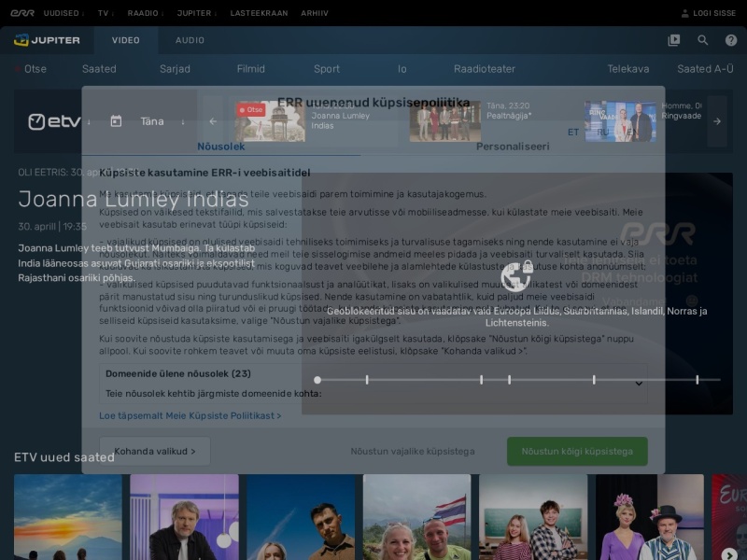Open the thumbnail with the Thai flag
The image size is (747, 560).
416,517
